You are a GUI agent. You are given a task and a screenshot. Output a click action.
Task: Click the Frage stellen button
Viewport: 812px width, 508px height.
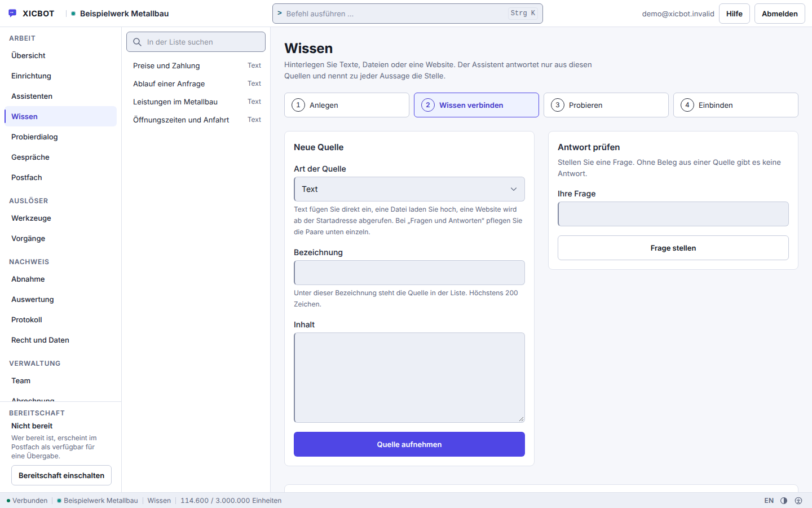coord(673,248)
